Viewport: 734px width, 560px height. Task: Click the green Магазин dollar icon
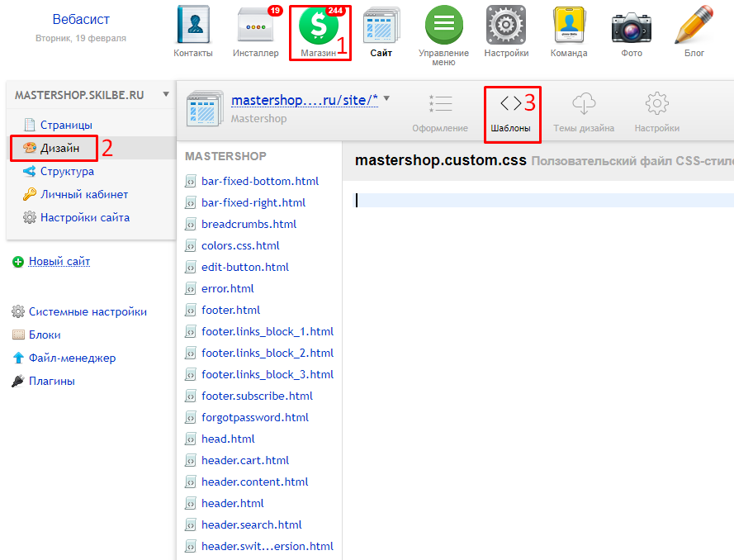click(319, 26)
